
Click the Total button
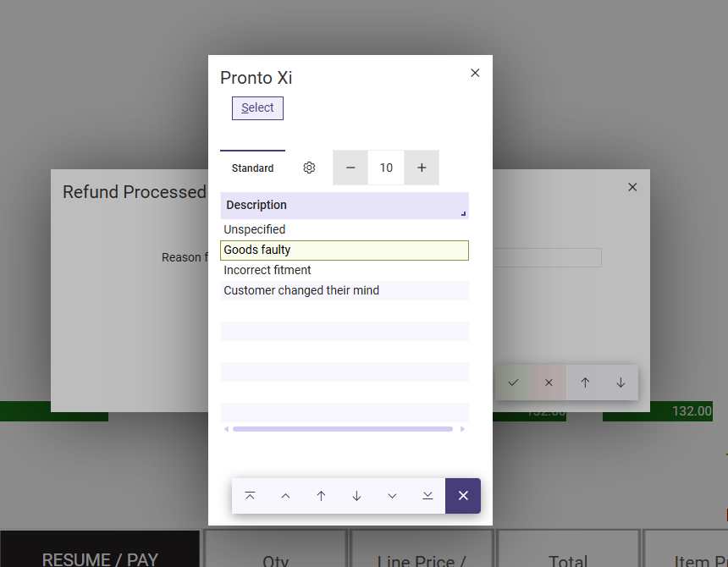click(x=568, y=549)
